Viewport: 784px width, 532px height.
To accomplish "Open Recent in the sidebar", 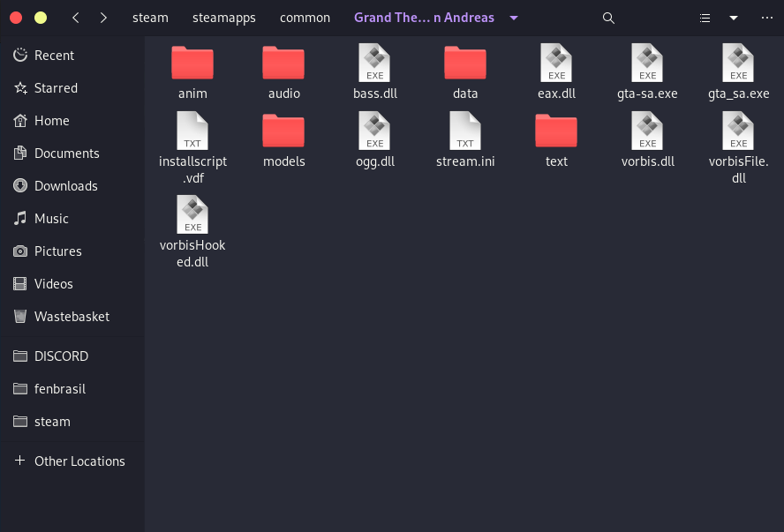I will (72, 55).
